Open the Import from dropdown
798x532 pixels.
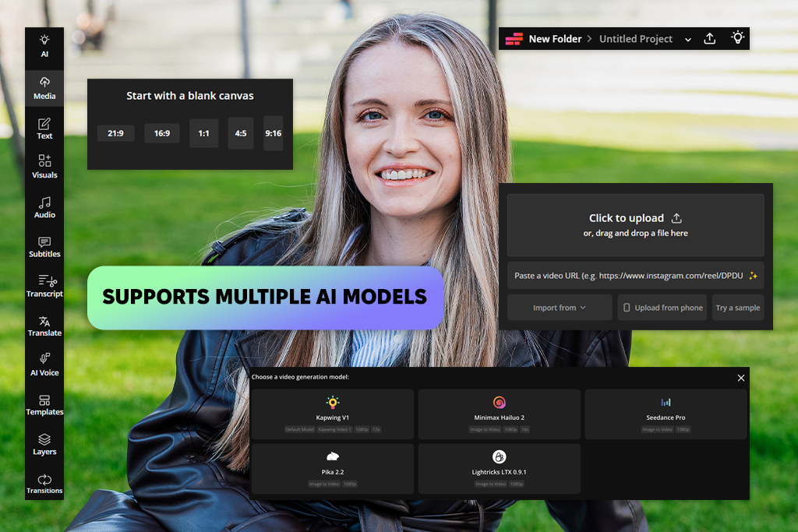point(560,308)
